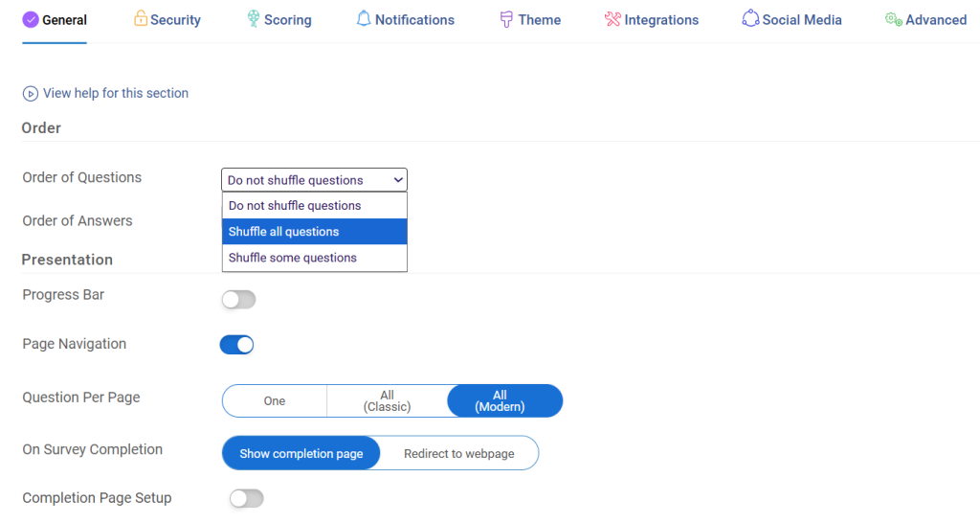Collapse the Order of Questions dropdown

(314, 180)
